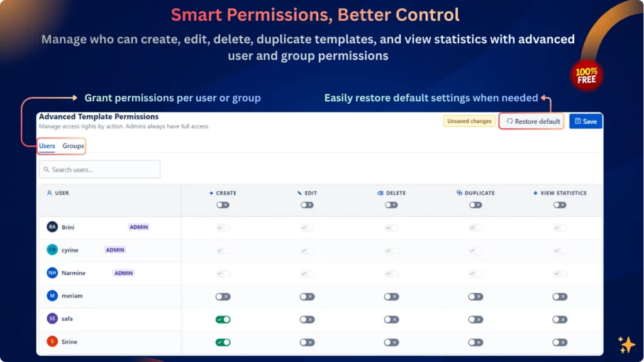Click the user icon in USER column header

click(49, 193)
